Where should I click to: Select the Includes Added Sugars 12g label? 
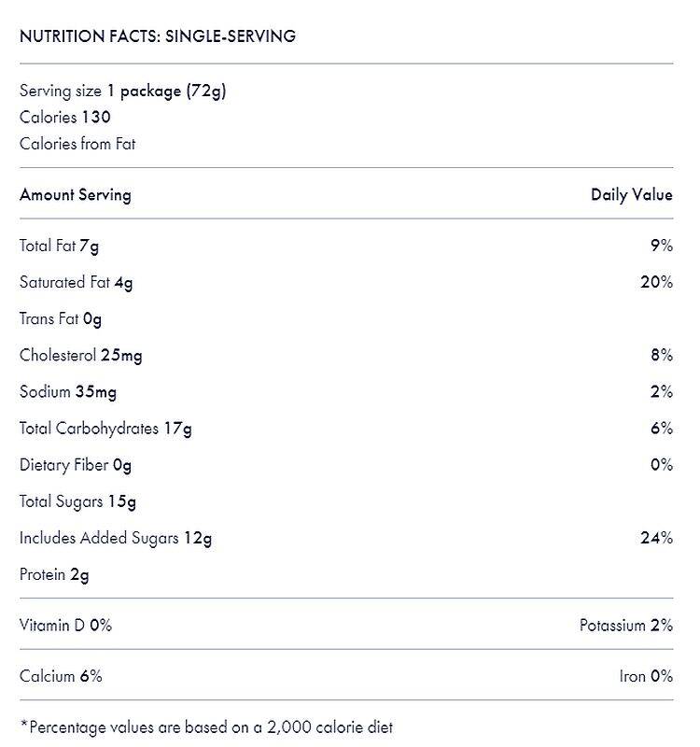click(116, 538)
